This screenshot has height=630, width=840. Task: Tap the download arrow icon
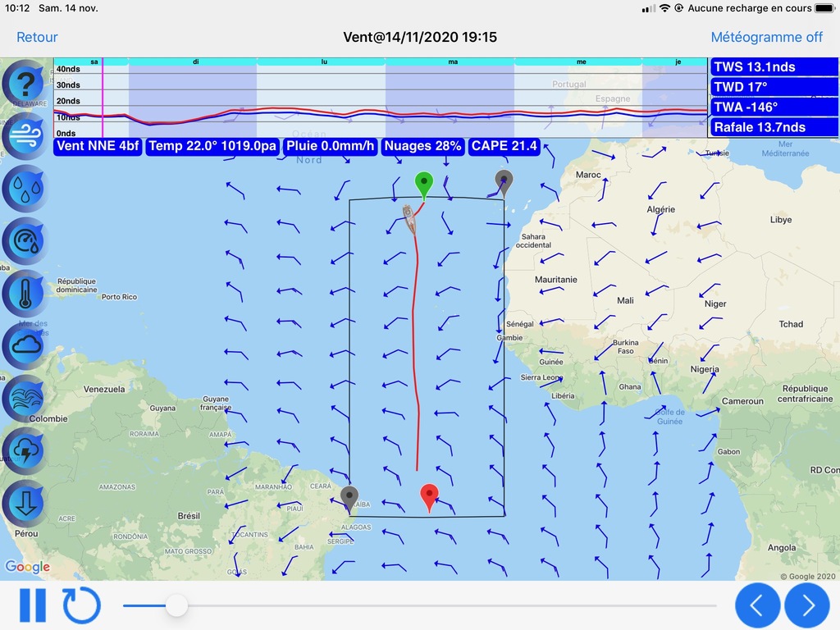click(24, 504)
